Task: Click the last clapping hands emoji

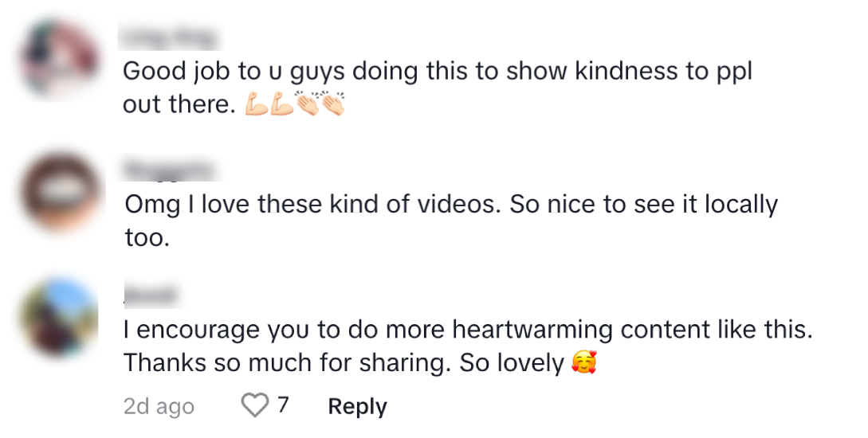Action: pos(332,104)
